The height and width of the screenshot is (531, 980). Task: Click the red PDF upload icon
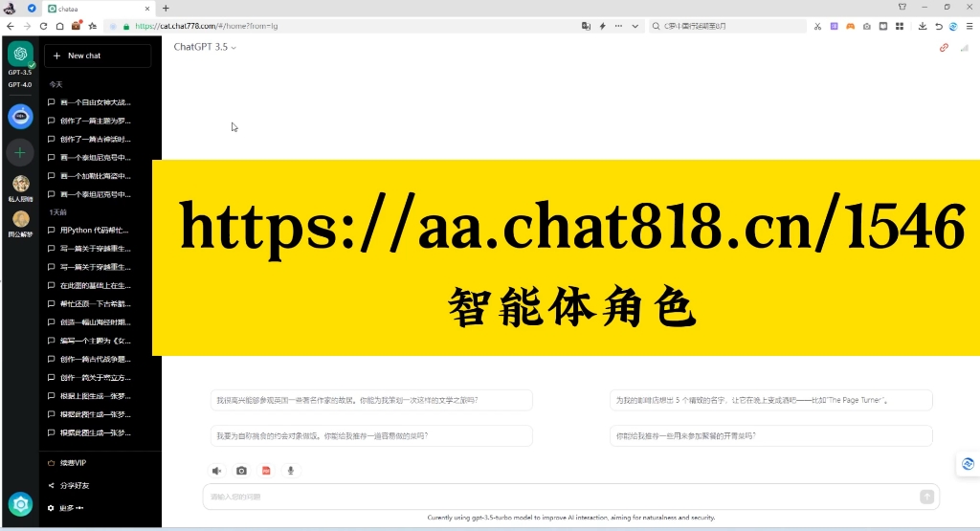[266, 471]
